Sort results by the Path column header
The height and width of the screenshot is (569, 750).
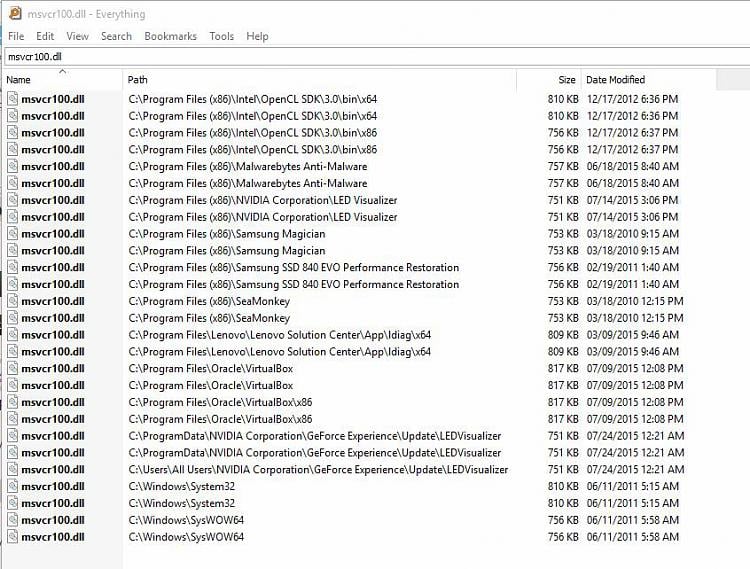click(x=320, y=80)
